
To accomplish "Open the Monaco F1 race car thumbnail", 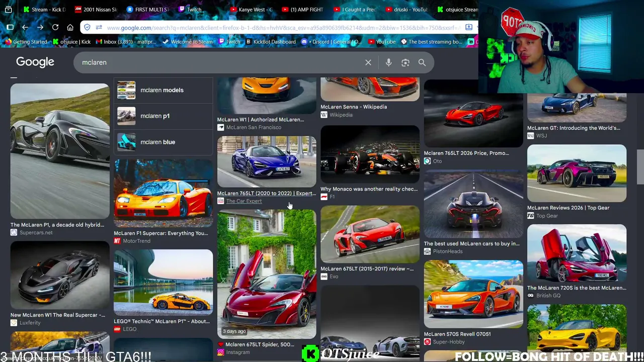I will 370,154.
